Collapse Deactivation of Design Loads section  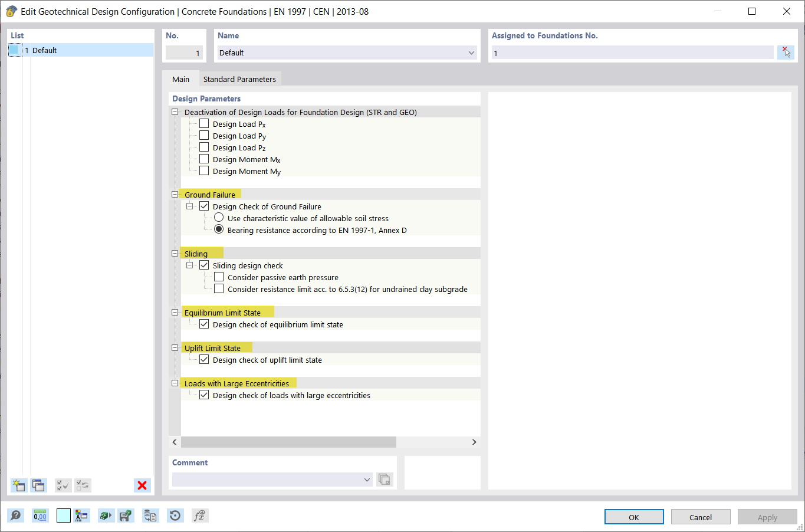click(x=175, y=111)
